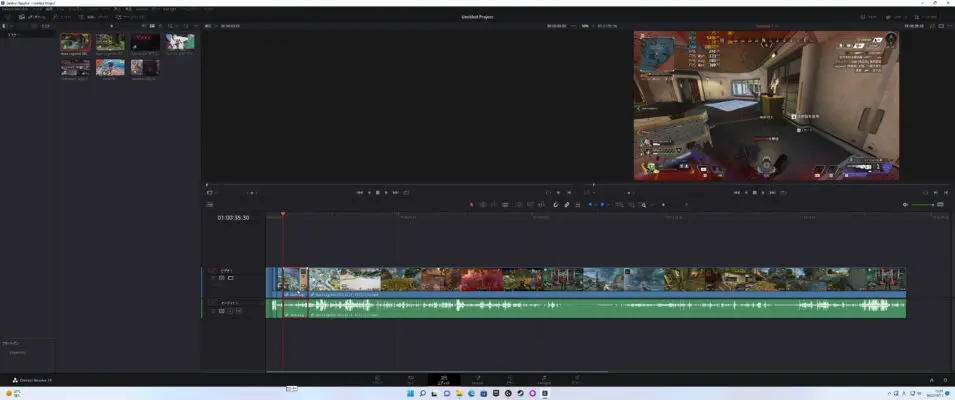955x400 pixels.
Task: Switch to the Deliver page tab
Action: click(577, 380)
